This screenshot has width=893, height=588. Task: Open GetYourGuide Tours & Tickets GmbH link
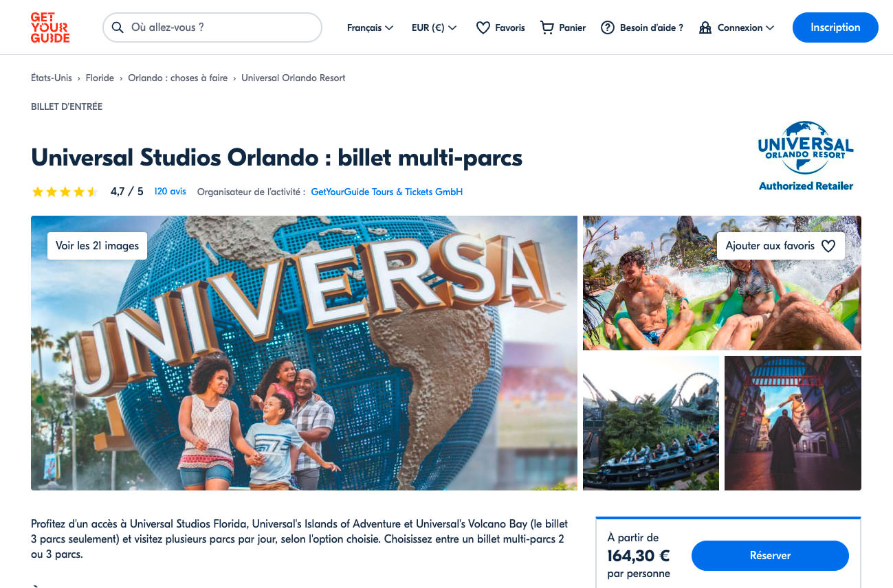tap(387, 192)
